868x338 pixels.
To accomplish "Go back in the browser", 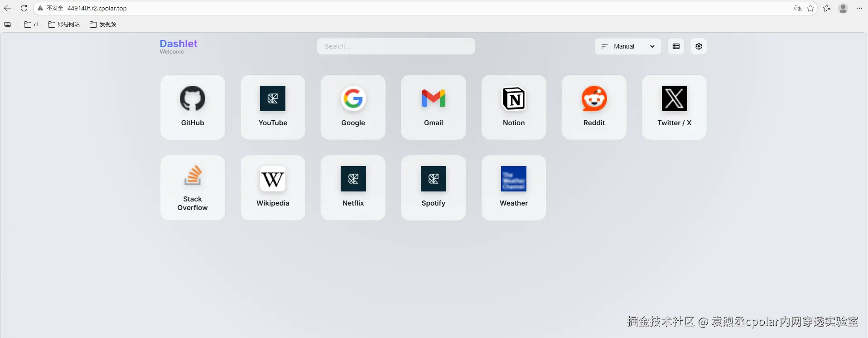I will (x=8, y=8).
